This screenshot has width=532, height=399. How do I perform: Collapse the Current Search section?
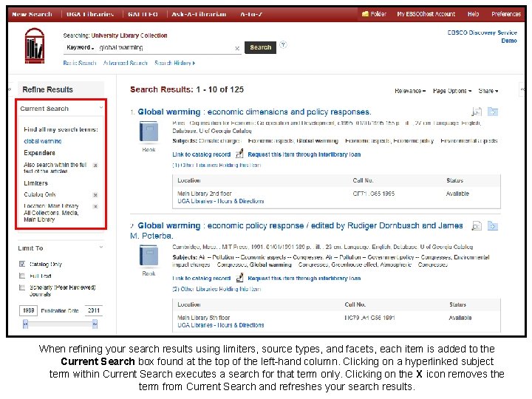(100, 108)
